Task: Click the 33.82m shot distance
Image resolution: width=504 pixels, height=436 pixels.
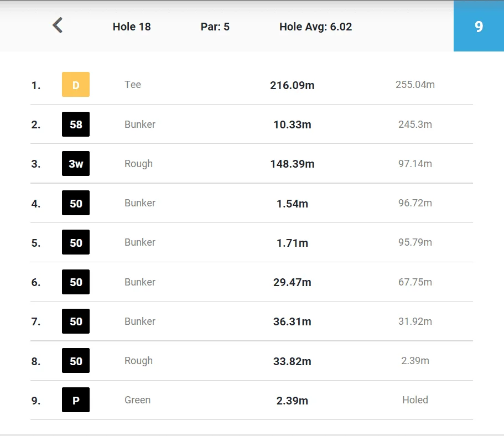Action: tap(292, 361)
